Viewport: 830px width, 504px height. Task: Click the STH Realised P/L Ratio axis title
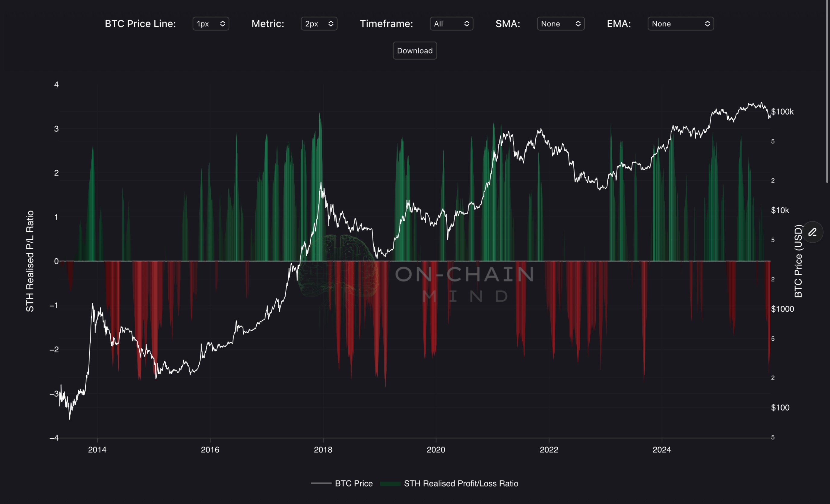click(30, 261)
